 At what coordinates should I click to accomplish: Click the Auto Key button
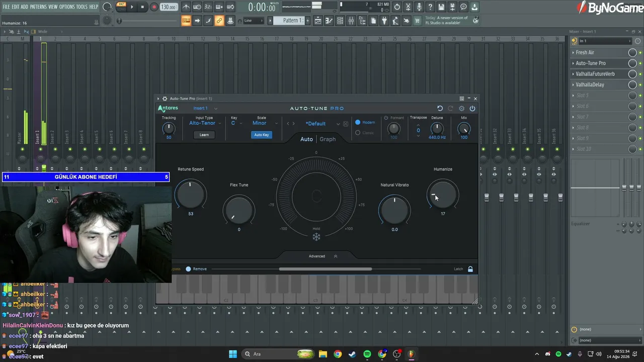262,135
